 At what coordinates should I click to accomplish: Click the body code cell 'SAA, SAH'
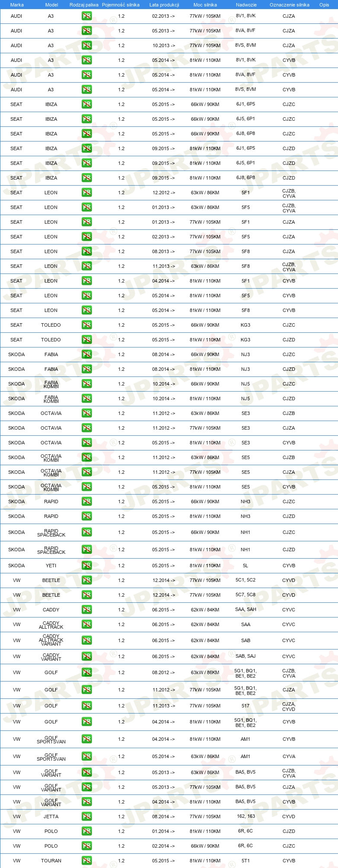tap(246, 609)
